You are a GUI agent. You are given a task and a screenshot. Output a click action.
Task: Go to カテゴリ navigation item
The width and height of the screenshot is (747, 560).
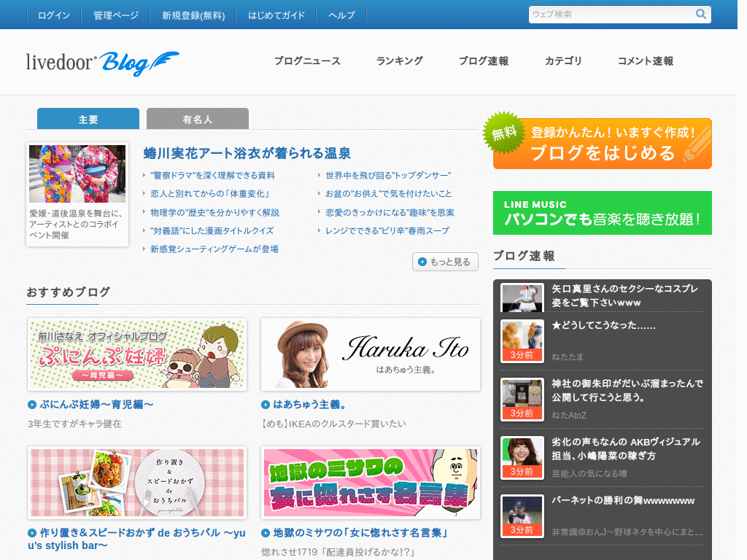(x=563, y=61)
